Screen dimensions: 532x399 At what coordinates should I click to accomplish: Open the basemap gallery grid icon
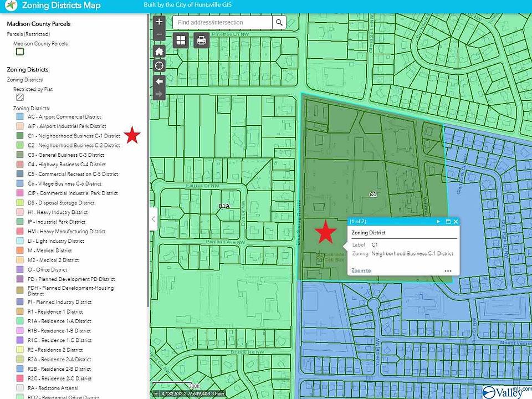(181, 40)
